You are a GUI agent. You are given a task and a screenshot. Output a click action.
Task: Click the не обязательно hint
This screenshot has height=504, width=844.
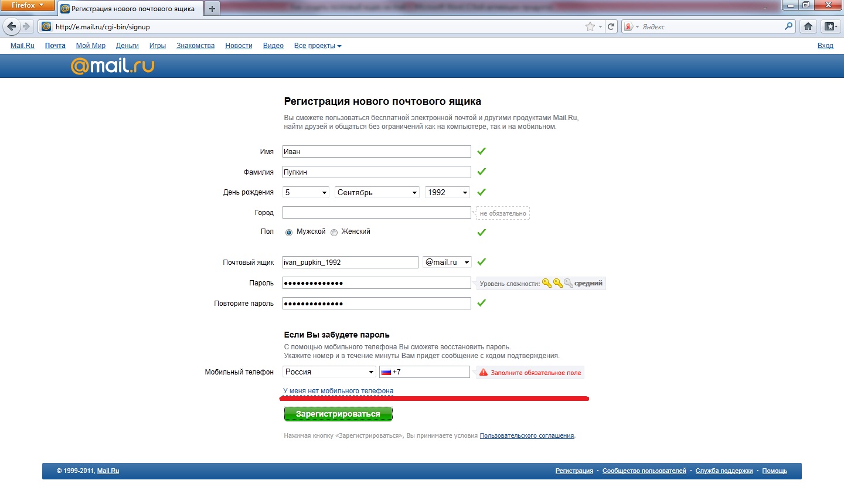coord(503,213)
